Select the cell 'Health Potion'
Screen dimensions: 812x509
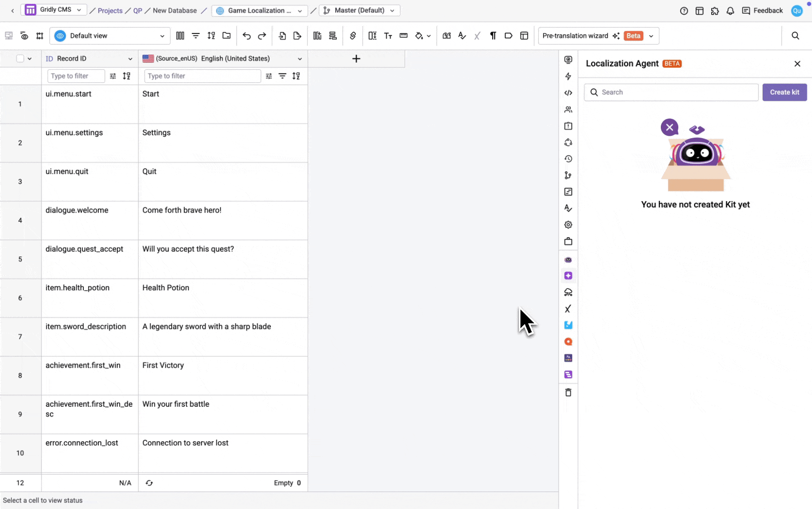tap(223, 298)
